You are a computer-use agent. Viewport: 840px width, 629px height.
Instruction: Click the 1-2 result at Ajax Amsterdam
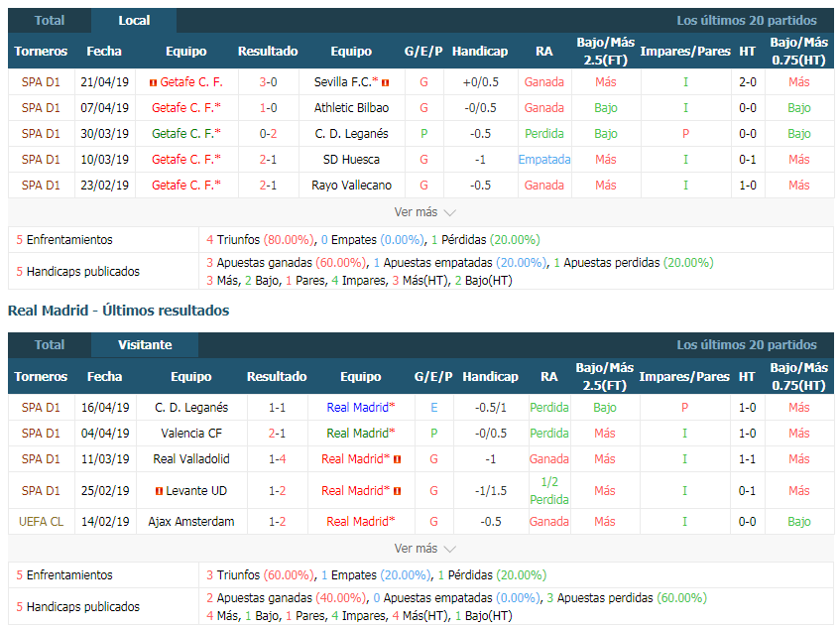tap(277, 521)
